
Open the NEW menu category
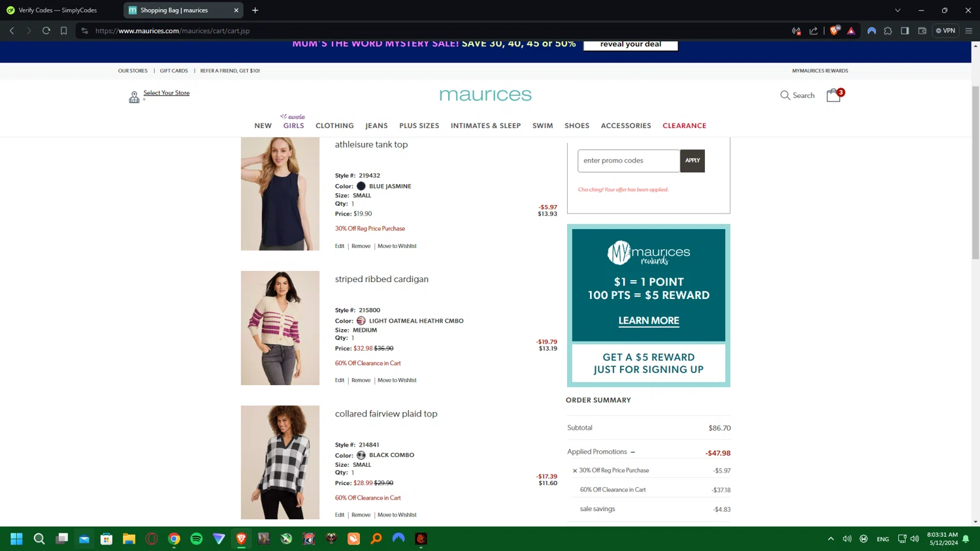263,125
